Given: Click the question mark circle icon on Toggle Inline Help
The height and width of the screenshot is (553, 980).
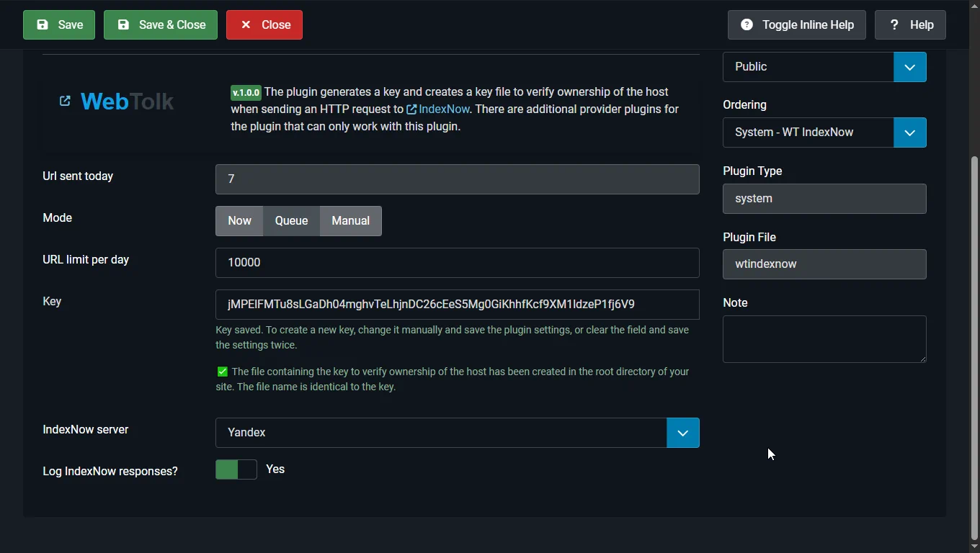Looking at the screenshot, I should tap(747, 24).
